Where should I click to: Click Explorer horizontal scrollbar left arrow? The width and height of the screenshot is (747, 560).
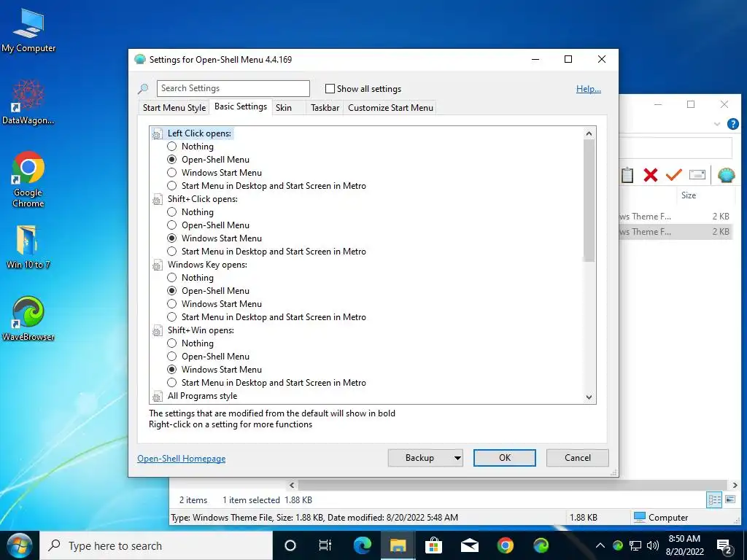pyautogui.click(x=292, y=485)
